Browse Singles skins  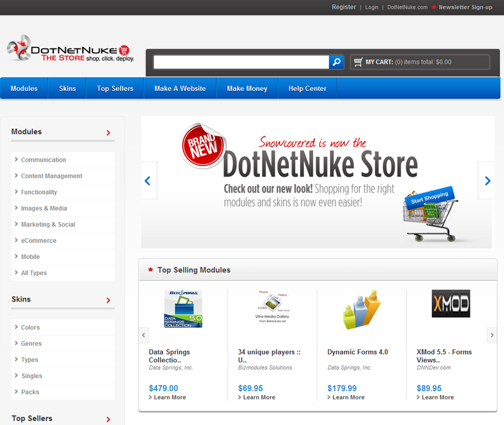pyautogui.click(x=63, y=376)
